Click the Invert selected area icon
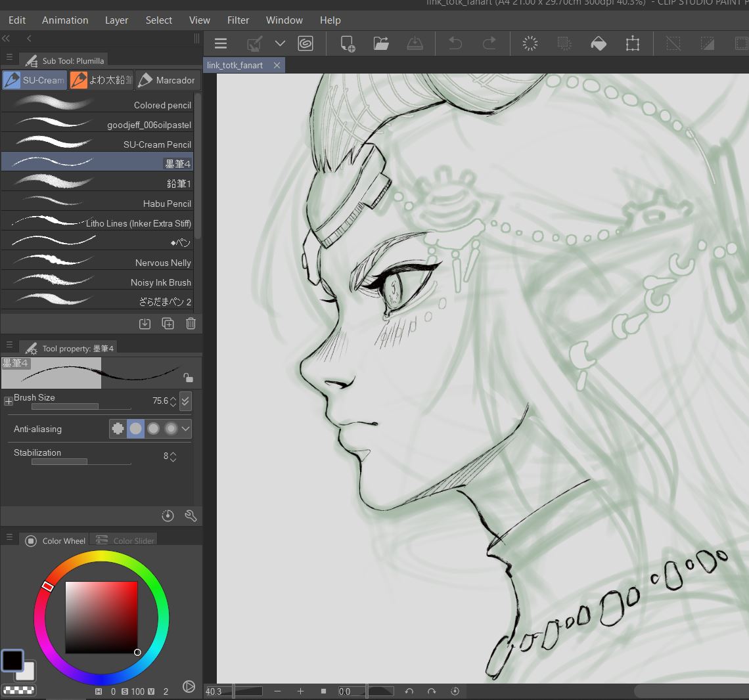Image resolution: width=749 pixels, height=700 pixels. 708,43
